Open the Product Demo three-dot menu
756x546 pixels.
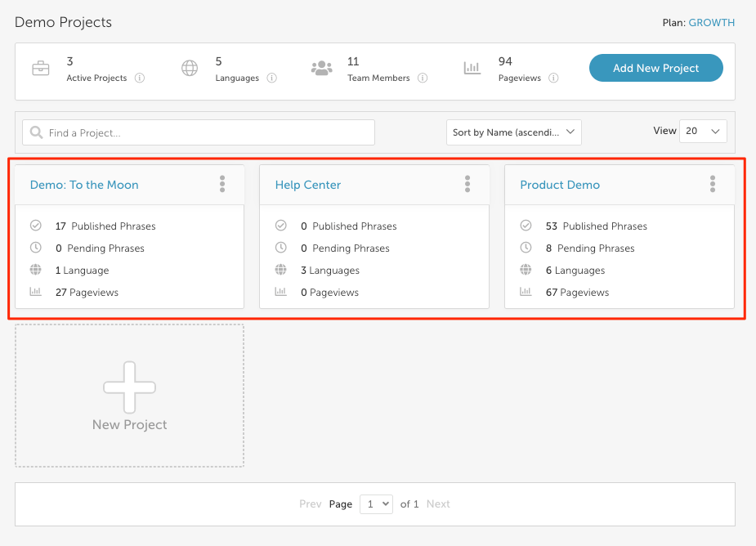tap(713, 184)
